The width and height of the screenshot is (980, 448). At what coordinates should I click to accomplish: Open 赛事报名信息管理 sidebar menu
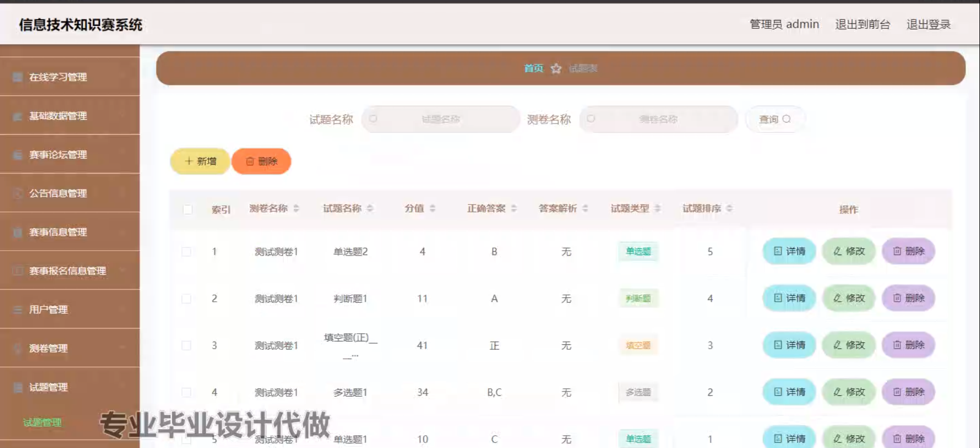69,271
